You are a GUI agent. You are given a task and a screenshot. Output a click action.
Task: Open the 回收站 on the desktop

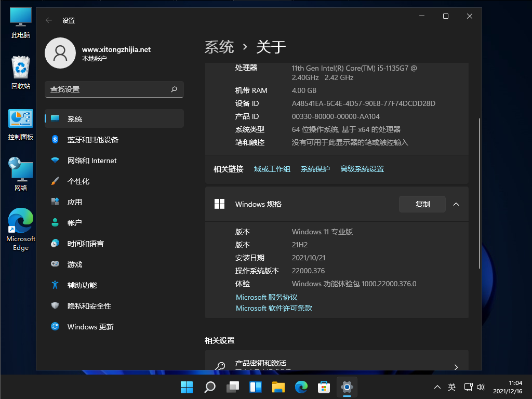point(21,70)
